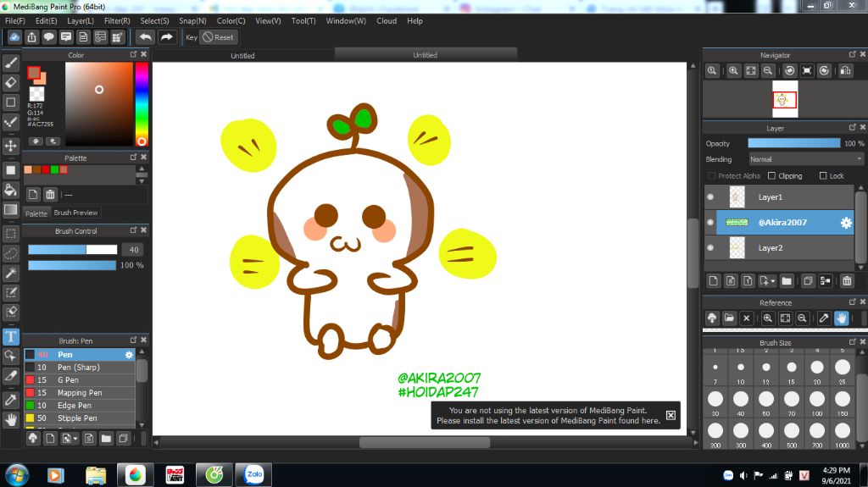This screenshot has width=868, height=487.
Task: Open settings gear for @Akira2007 layer
Action: (846, 223)
